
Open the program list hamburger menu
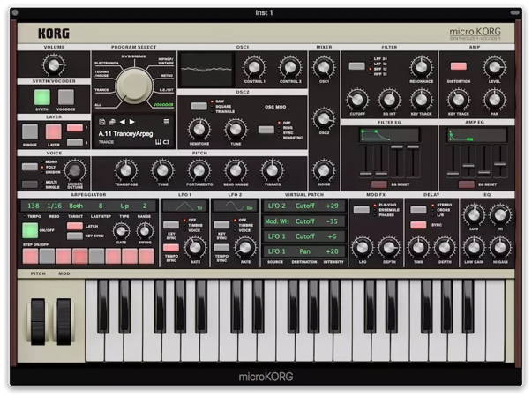tap(166, 122)
